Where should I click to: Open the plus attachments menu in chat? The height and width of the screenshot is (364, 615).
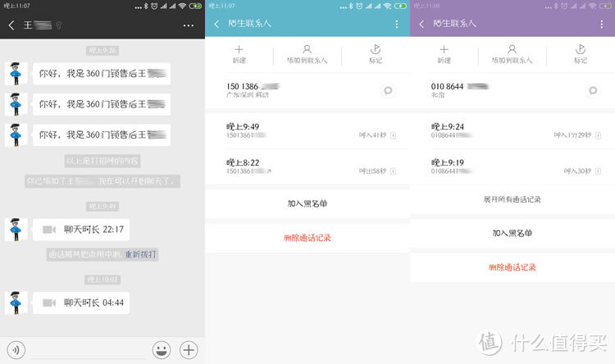[x=189, y=350]
